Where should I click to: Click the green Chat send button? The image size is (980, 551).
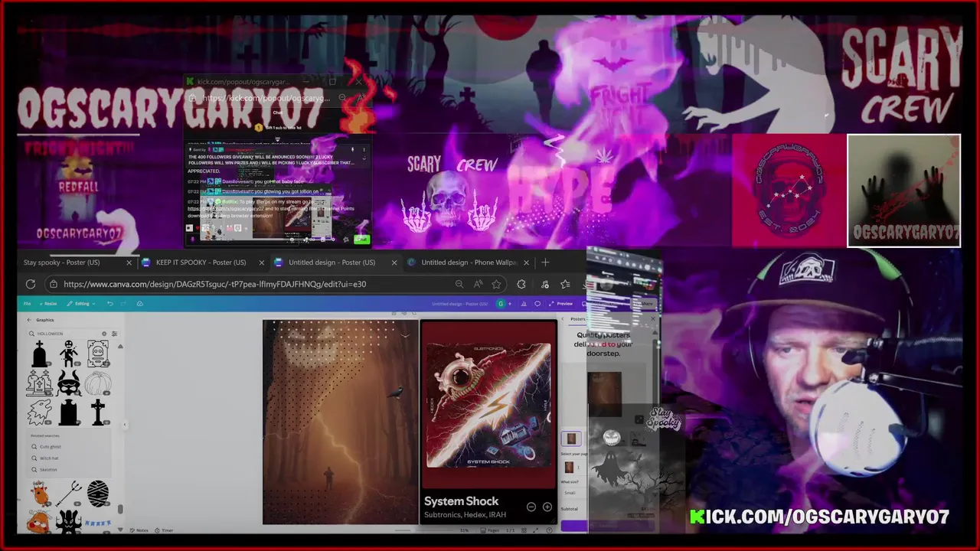point(362,240)
